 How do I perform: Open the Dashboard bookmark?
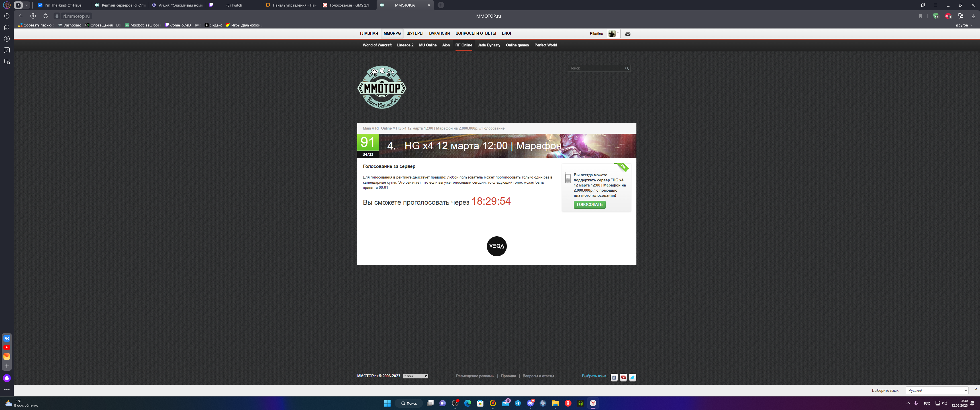70,25
